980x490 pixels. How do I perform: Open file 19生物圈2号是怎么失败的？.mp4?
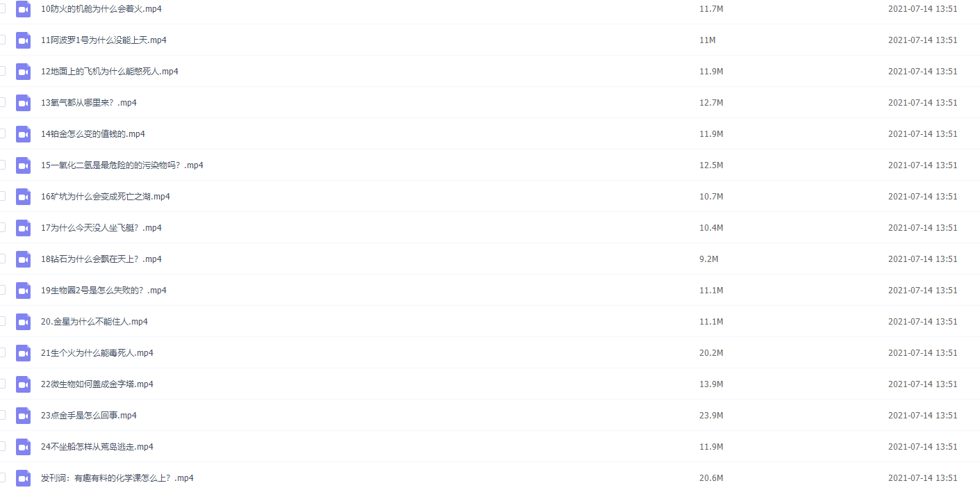point(103,291)
